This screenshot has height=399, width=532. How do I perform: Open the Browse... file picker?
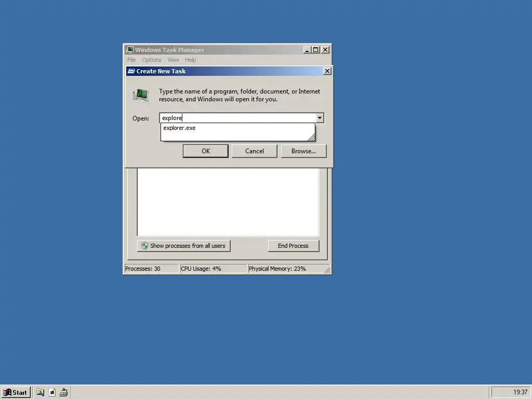pos(303,151)
